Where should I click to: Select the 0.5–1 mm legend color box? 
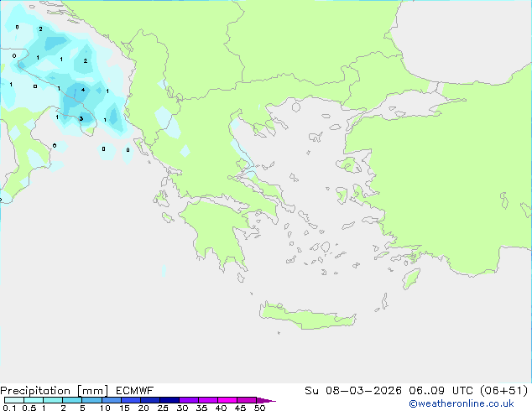coord(34,400)
